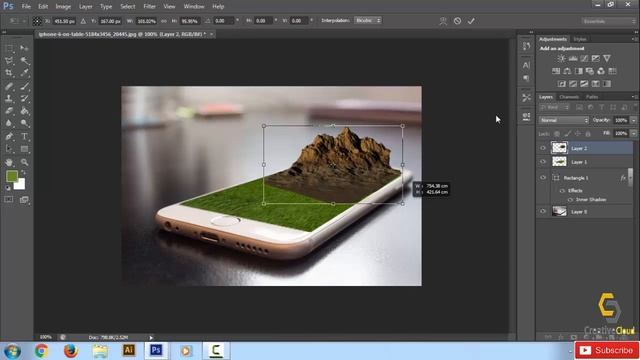
Task: Change screen mode icon in toolbar
Action: point(24,200)
